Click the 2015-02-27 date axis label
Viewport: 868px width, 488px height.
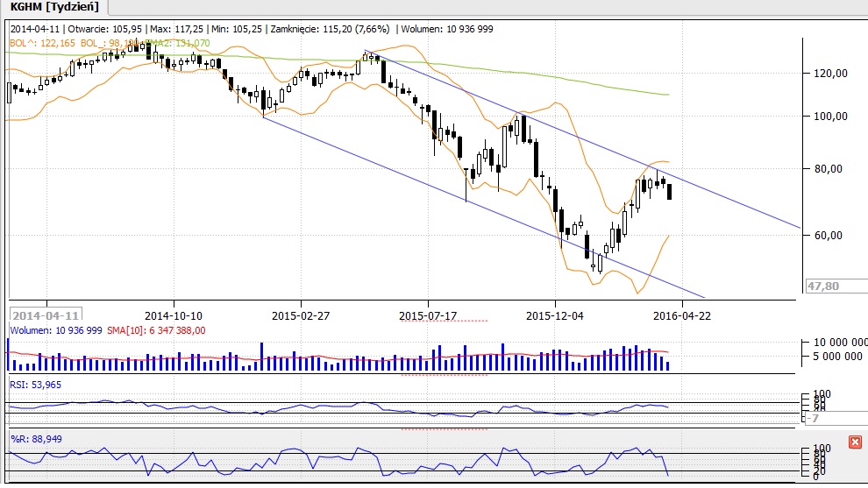301,315
